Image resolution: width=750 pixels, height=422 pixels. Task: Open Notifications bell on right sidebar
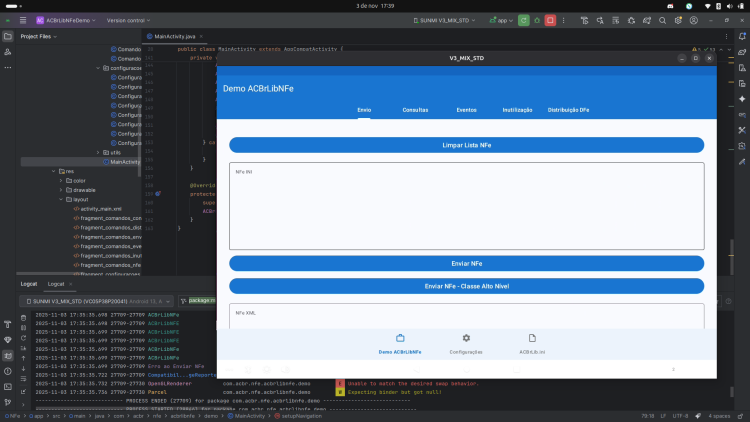pyautogui.click(x=742, y=36)
